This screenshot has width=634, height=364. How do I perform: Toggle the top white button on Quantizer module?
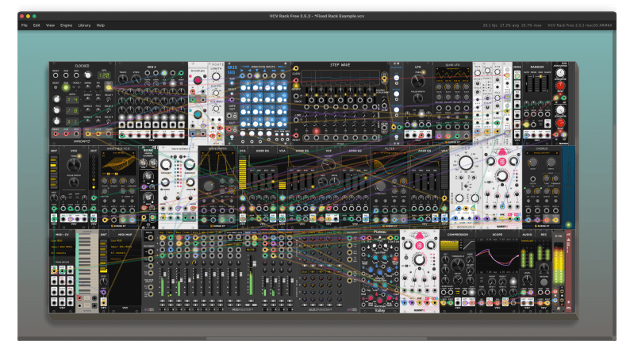pos(397,78)
